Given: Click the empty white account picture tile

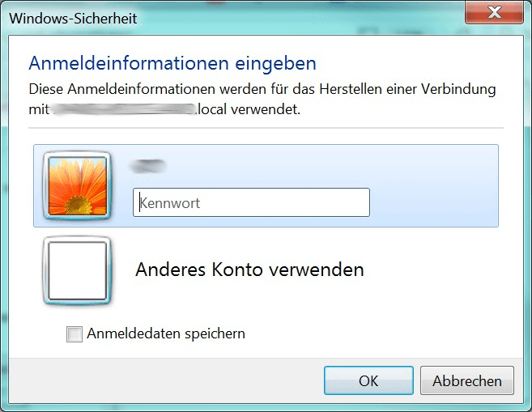Looking at the screenshot, I should 78,270.
